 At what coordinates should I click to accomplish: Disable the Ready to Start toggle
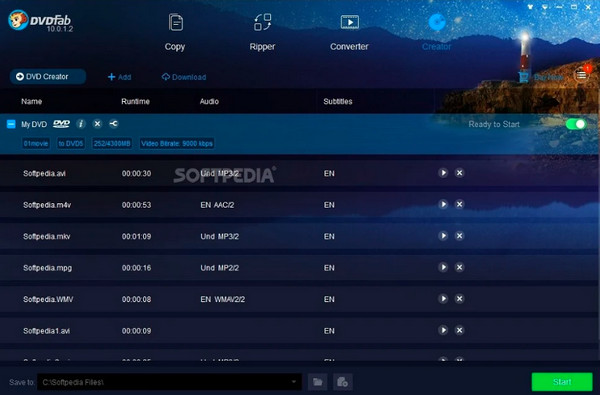(x=576, y=124)
